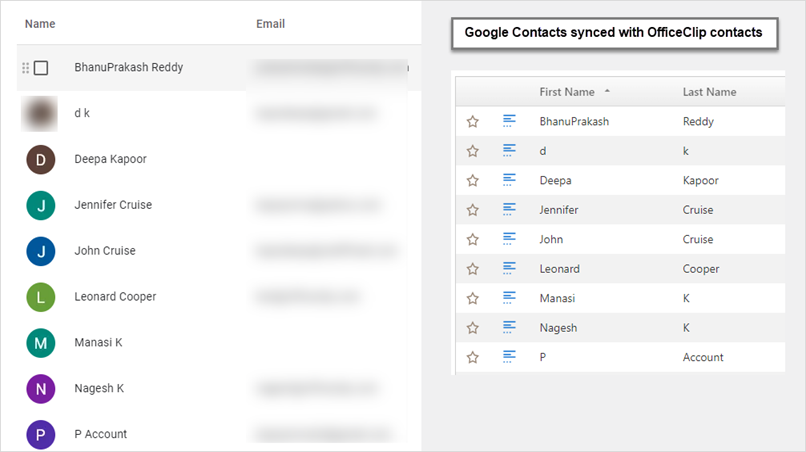
Task: Click first name Jennifer in OfficeClip table
Action: pos(559,210)
